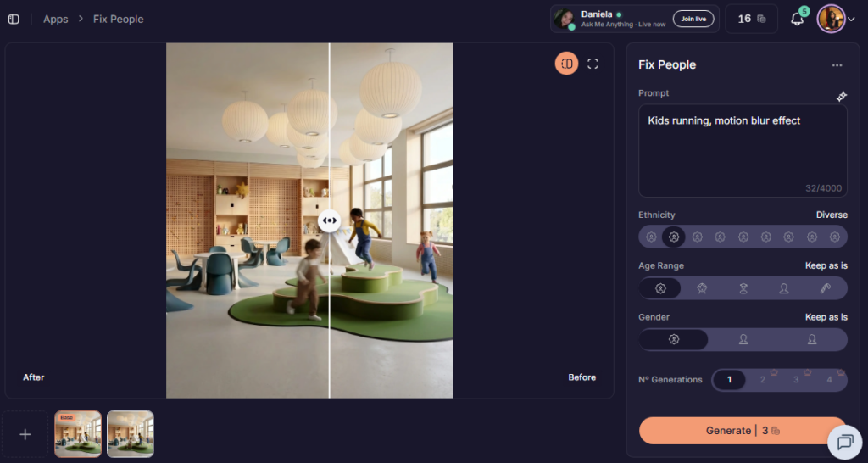Grab the before/after comparison slider handle
The image size is (868, 463).
coord(330,220)
